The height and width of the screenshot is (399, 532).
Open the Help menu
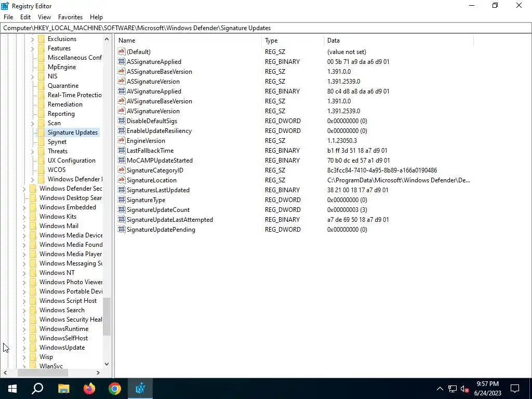click(x=96, y=17)
